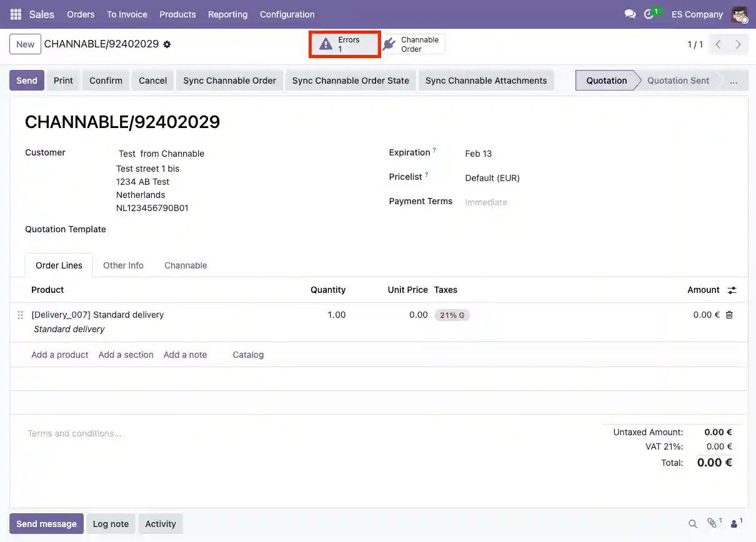Click the Sync Channable Order button
Image resolution: width=756 pixels, height=542 pixels.
[x=229, y=81]
